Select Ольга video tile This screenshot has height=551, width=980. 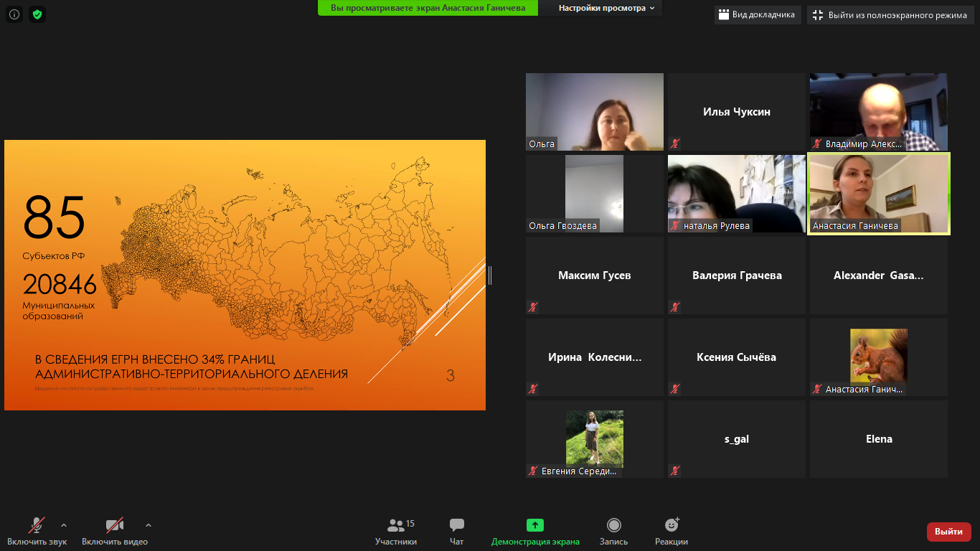pyautogui.click(x=595, y=112)
